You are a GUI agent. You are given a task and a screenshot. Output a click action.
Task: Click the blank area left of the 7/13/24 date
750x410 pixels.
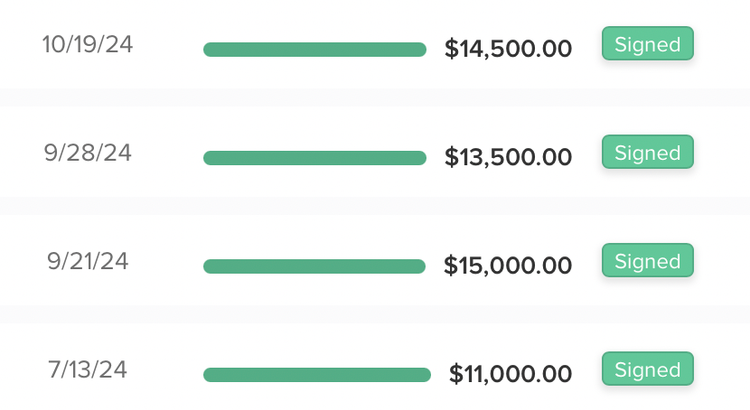click(x=20, y=370)
